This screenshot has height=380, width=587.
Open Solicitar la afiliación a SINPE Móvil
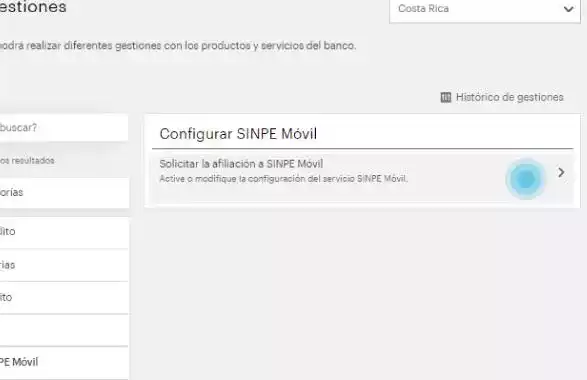tap(362, 178)
